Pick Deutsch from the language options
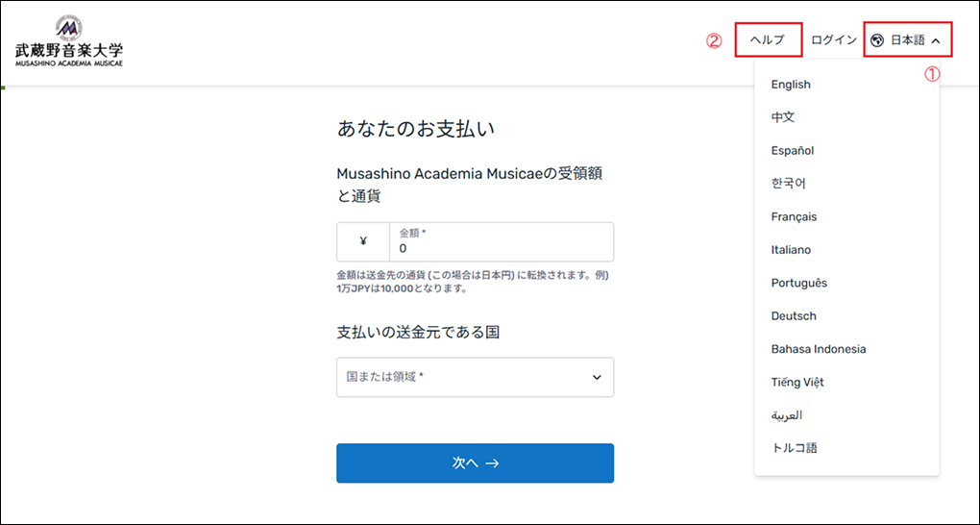980x525 pixels. [794, 316]
